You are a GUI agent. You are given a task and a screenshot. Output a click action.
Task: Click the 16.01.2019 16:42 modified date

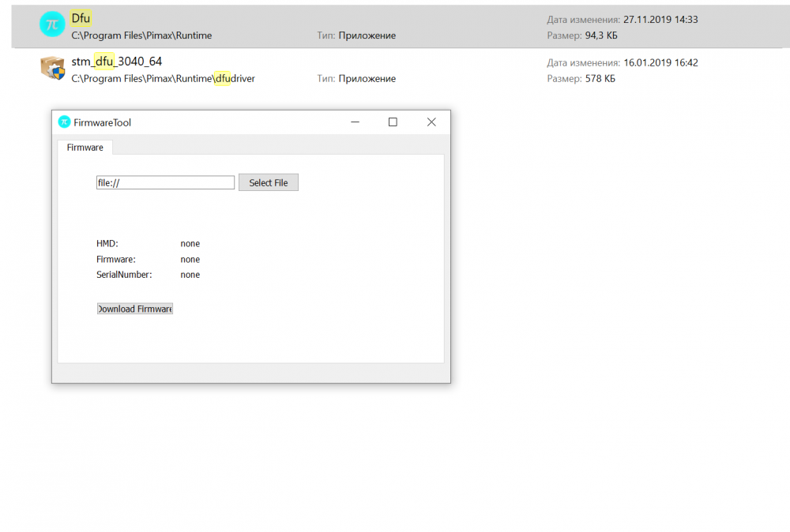click(x=660, y=63)
